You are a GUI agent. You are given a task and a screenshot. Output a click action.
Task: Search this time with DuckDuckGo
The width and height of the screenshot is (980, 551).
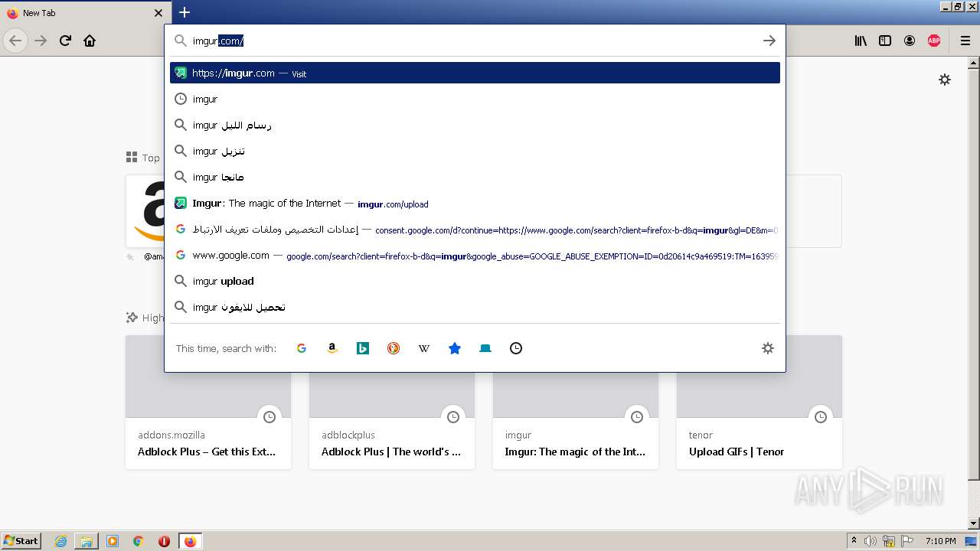[394, 348]
